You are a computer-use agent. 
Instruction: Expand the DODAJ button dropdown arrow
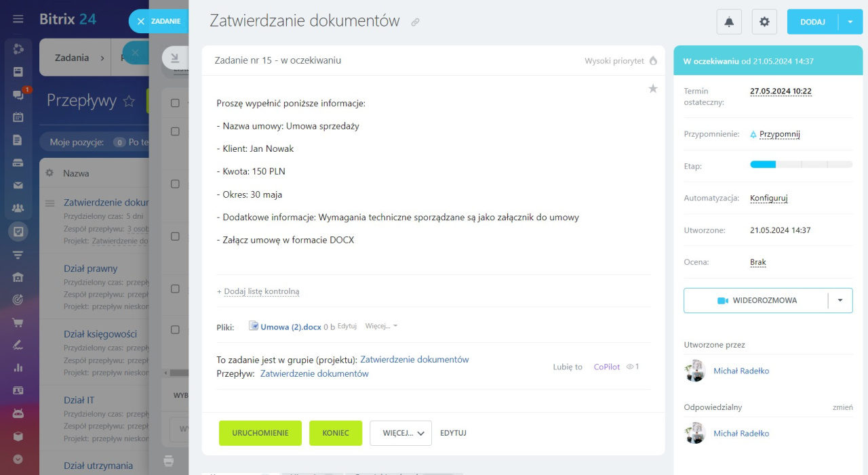coord(850,22)
